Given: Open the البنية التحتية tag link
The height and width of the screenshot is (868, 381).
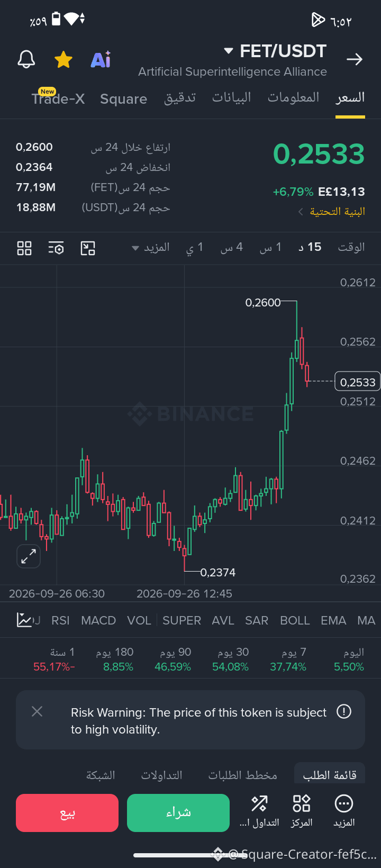Looking at the screenshot, I should [x=332, y=212].
